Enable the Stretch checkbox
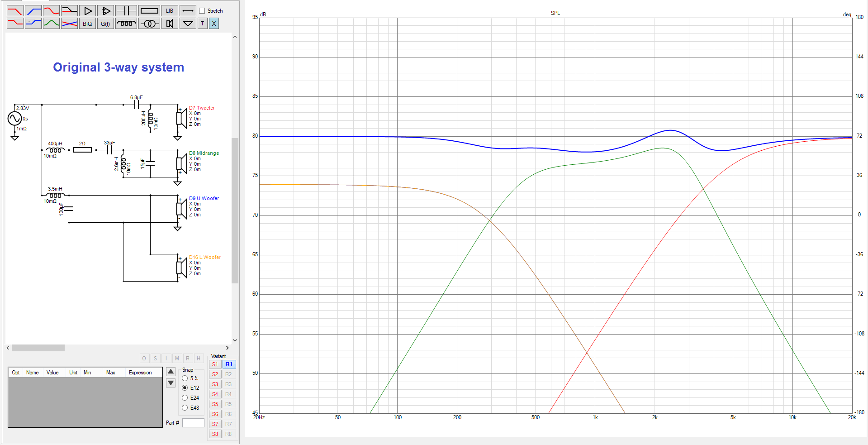Viewport: 868px width, 445px height. coord(202,11)
